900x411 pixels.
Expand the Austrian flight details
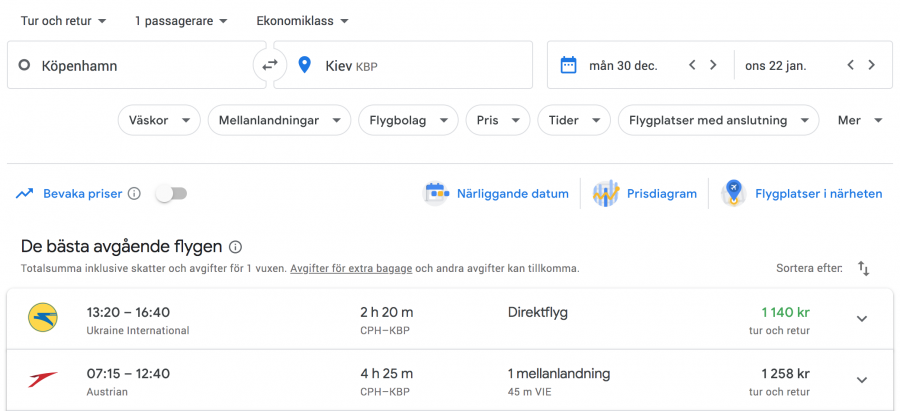(x=862, y=380)
